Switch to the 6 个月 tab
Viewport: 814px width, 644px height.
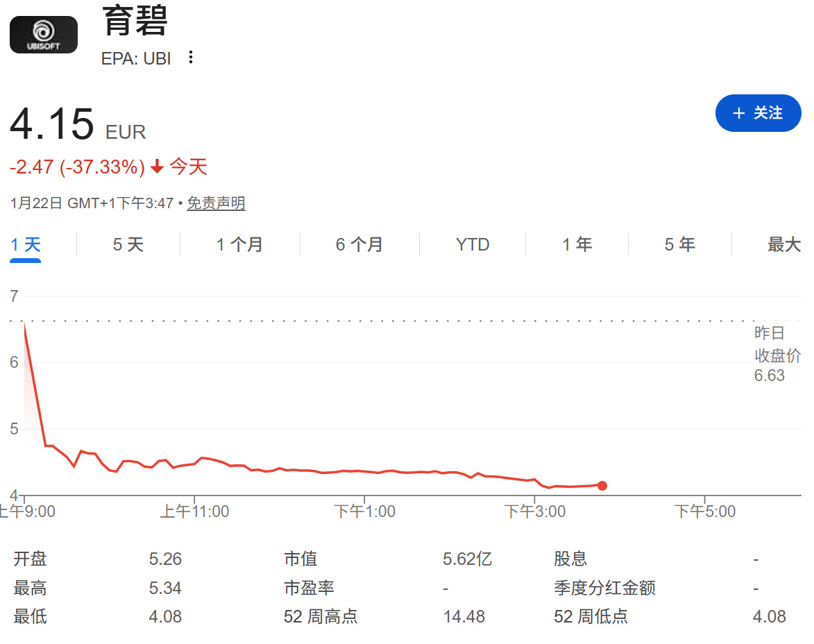(359, 244)
